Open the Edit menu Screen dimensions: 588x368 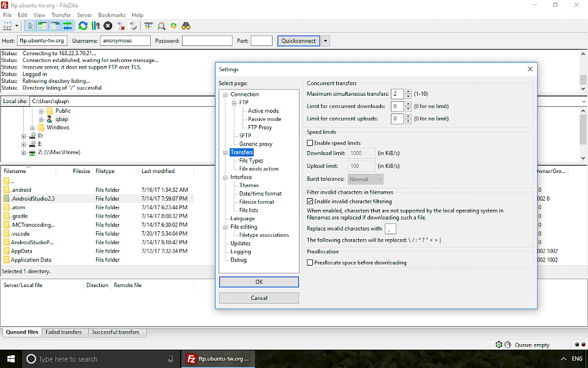(x=23, y=15)
